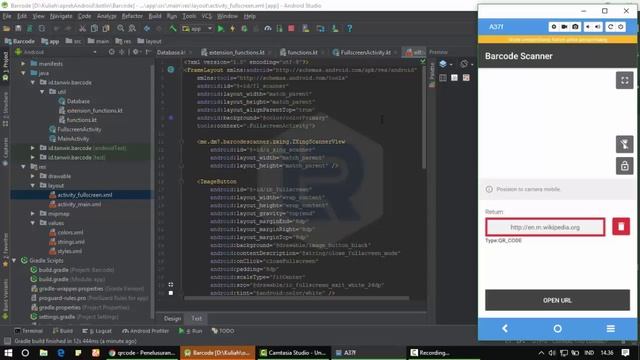Screen dimensions: 640x360
Task: Click the red Stop button in toolbar
Action: coord(291,29)
